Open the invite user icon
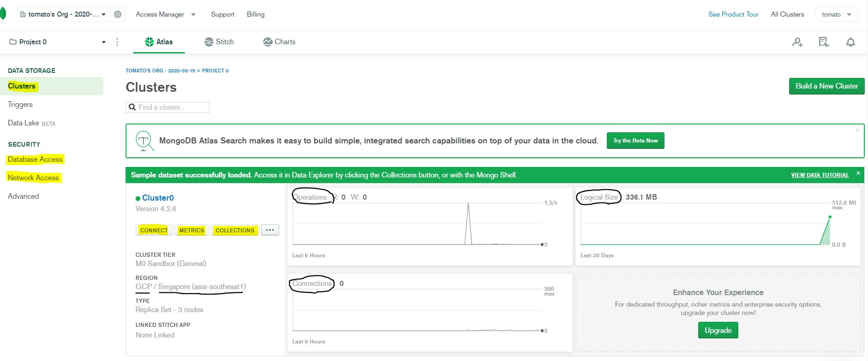 (797, 42)
